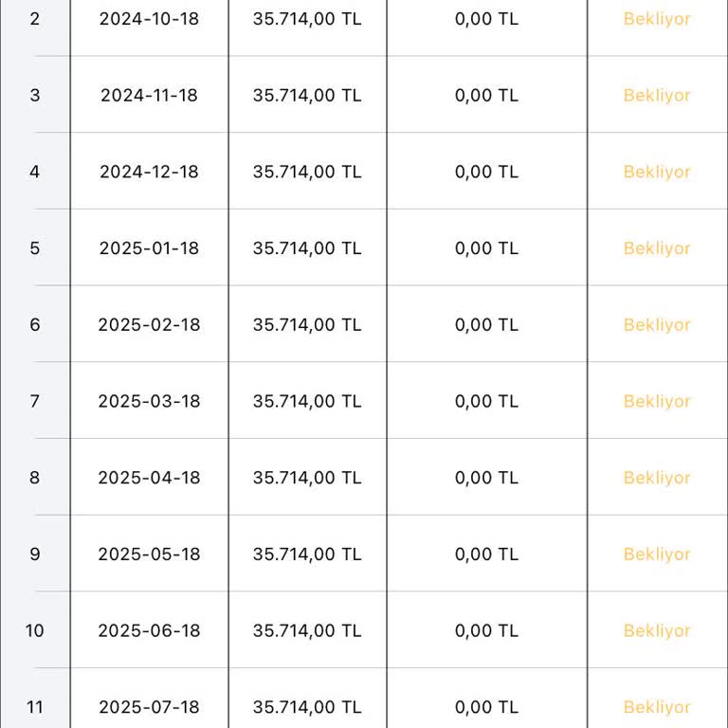The width and height of the screenshot is (728, 728).
Task: Click the 35.714,00 TL amount in row 3
Action: coord(307,96)
